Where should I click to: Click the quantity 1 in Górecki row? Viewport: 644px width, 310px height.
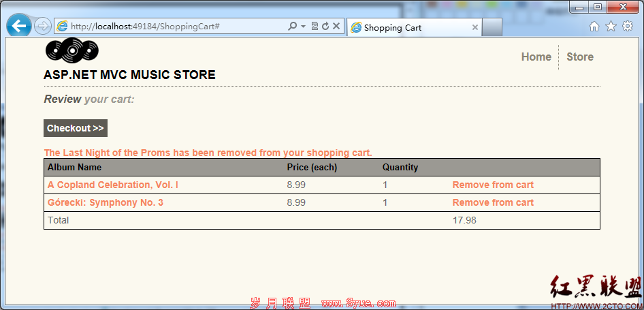385,203
